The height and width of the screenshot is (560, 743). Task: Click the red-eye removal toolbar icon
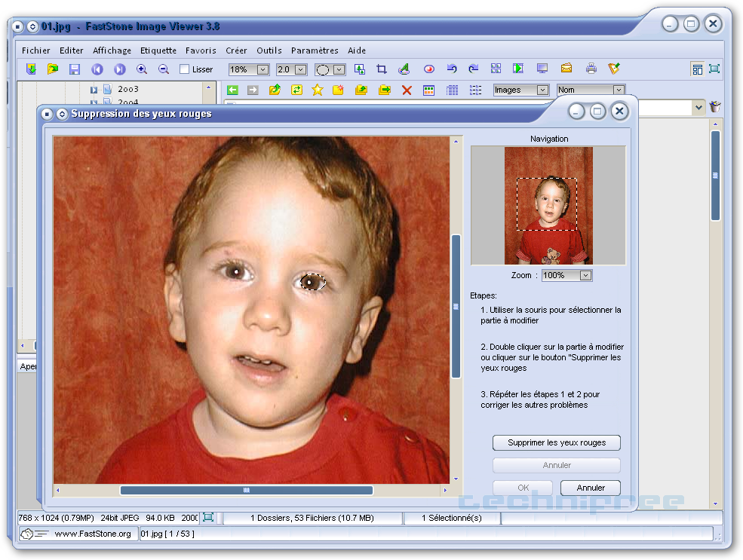[429, 69]
